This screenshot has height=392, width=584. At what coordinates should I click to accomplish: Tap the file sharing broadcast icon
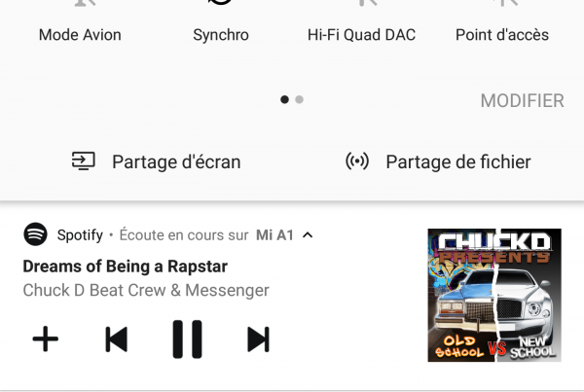click(357, 160)
